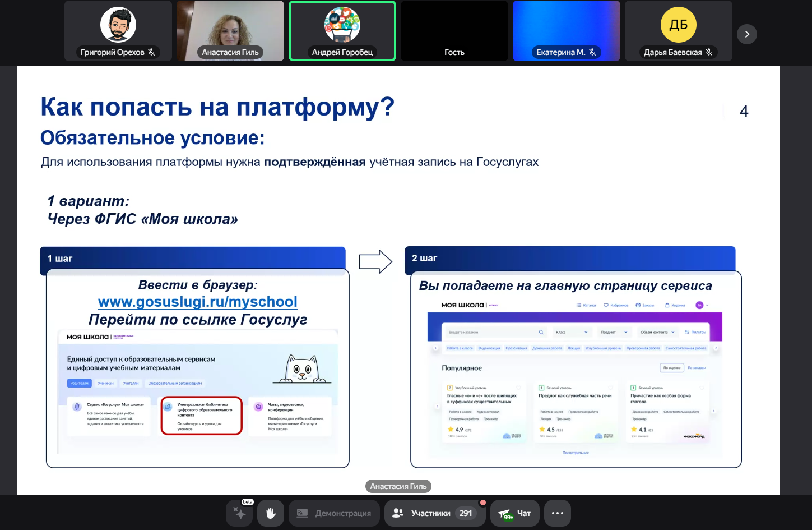
Task: Click the ДБ yellow avatar circle
Action: (678, 25)
